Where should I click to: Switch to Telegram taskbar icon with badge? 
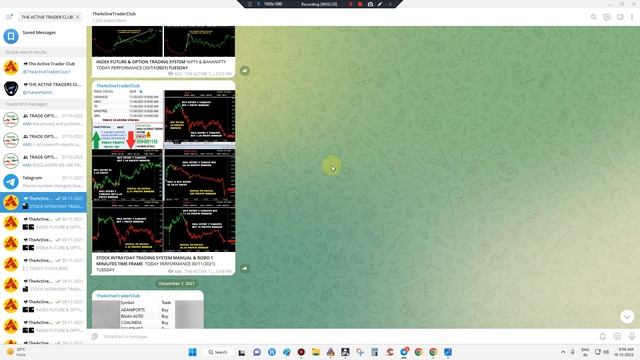click(404, 352)
